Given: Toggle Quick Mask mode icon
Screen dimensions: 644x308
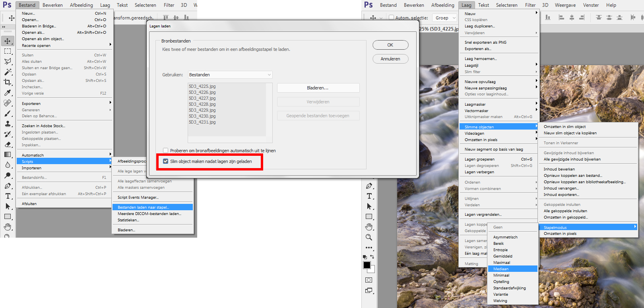Looking at the screenshot, I should pos(369,280).
